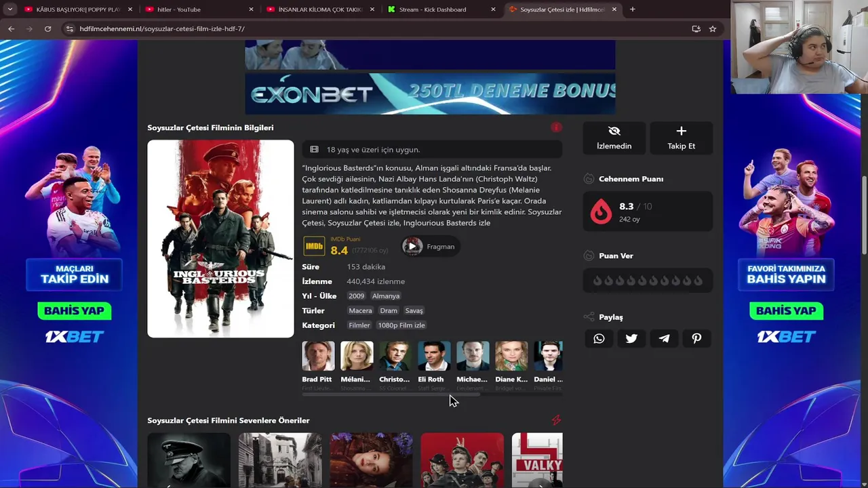Rate with last flame in Puan Ver
Image resolution: width=868 pixels, height=488 pixels.
[698, 281]
